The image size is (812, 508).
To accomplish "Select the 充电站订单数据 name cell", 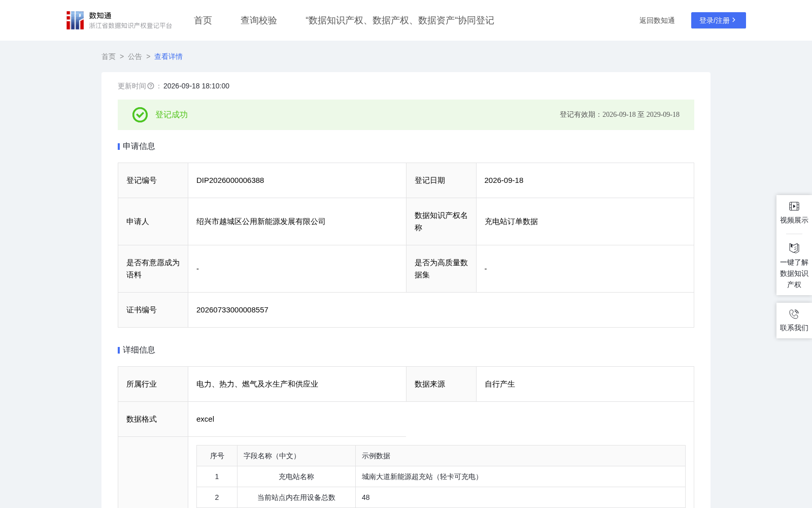I will pos(585,221).
